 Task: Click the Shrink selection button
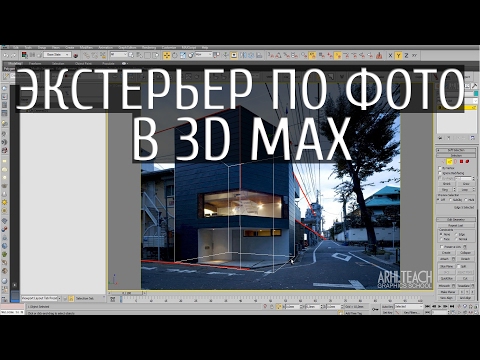[x=446, y=184]
